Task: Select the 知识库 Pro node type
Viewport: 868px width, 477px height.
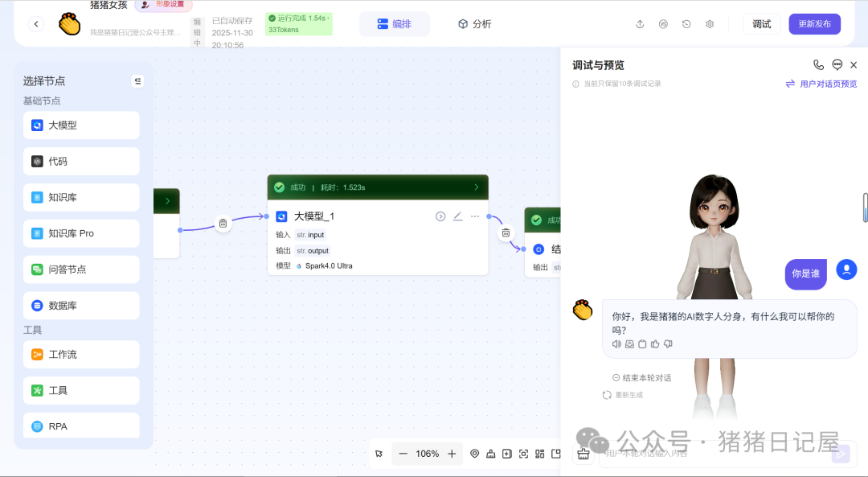Action: click(x=81, y=232)
